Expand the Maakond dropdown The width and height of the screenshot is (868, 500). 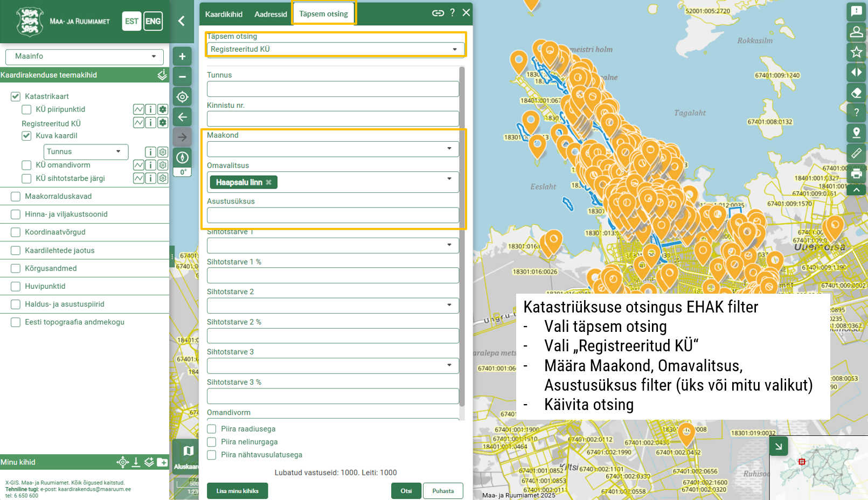[332, 149]
